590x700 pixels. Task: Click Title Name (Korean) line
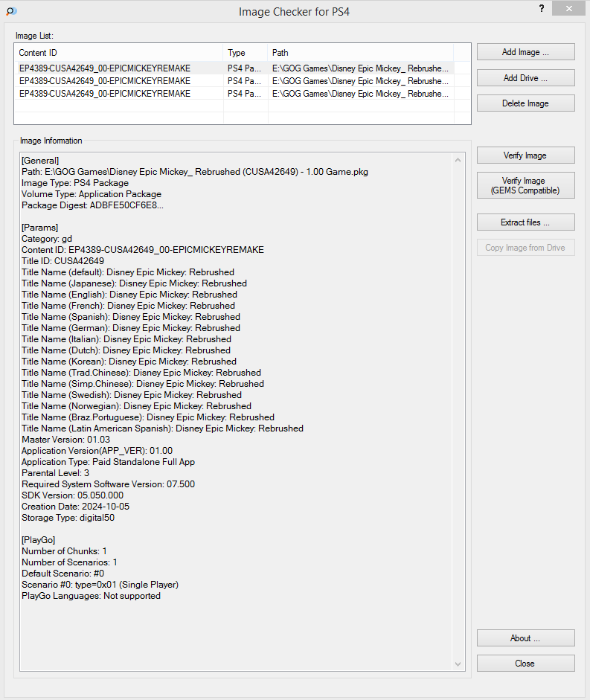129,362
